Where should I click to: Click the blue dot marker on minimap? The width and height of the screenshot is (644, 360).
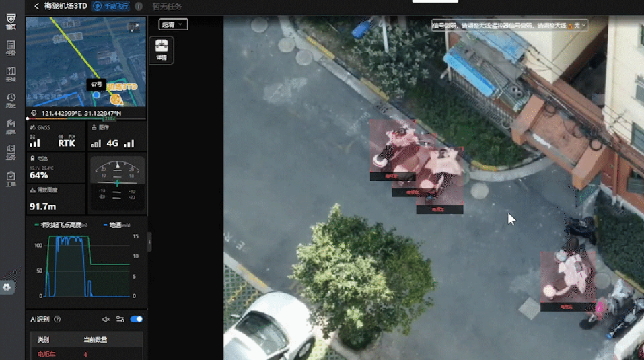point(96,95)
